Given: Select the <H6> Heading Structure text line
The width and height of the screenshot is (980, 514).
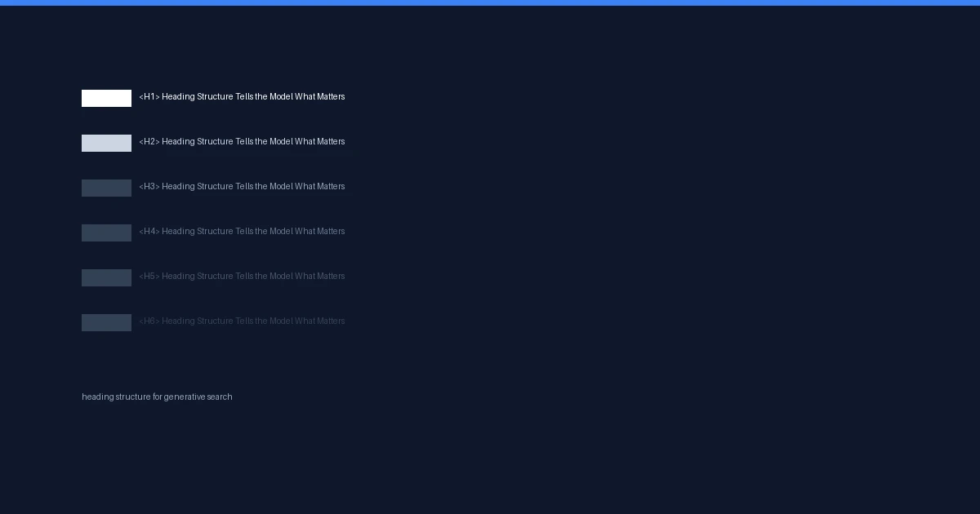Looking at the screenshot, I should [242, 321].
